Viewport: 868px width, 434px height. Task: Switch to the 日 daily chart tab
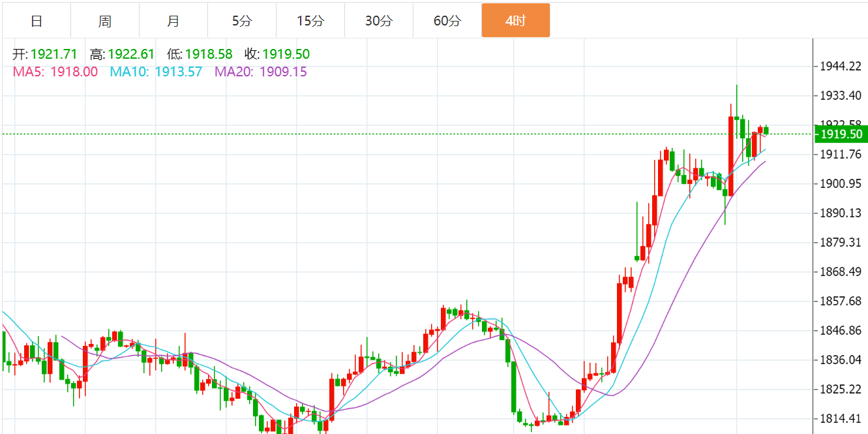tap(37, 21)
